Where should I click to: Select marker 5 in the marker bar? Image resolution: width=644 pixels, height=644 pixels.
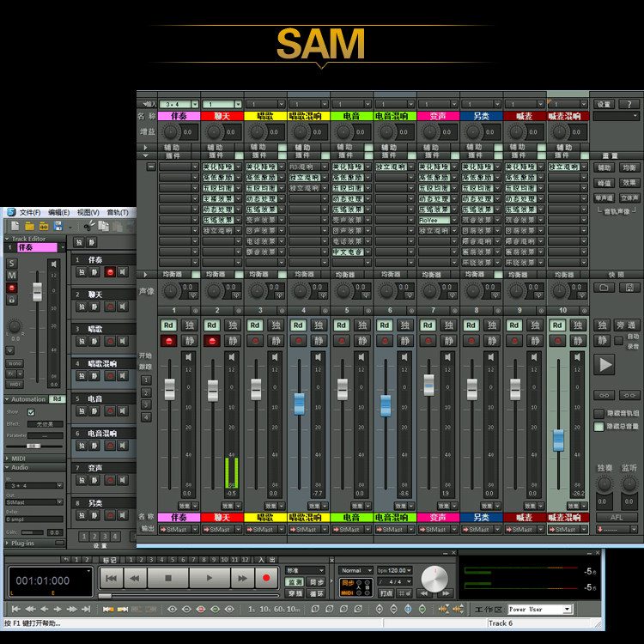[173, 560]
